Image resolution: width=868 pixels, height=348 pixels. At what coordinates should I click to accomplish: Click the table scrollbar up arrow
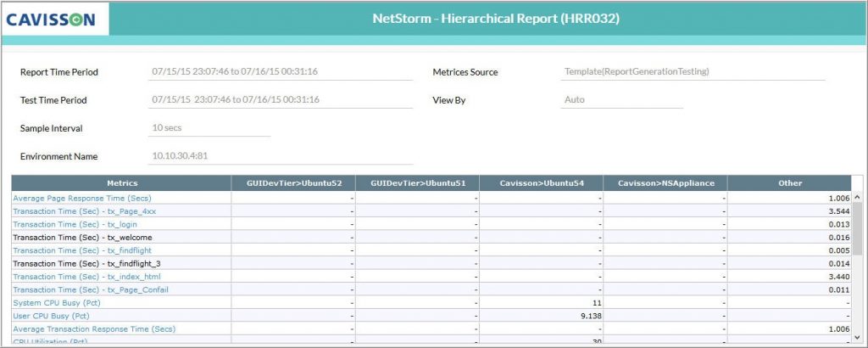(858, 197)
